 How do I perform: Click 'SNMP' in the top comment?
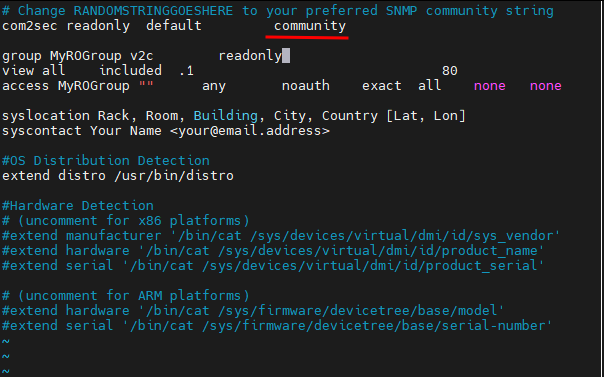(402, 10)
